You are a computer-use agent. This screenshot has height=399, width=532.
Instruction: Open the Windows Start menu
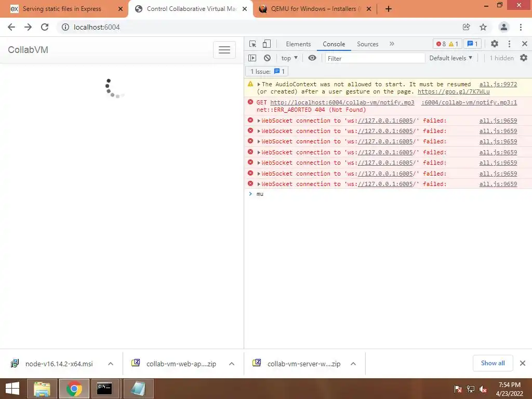point(12,389)
